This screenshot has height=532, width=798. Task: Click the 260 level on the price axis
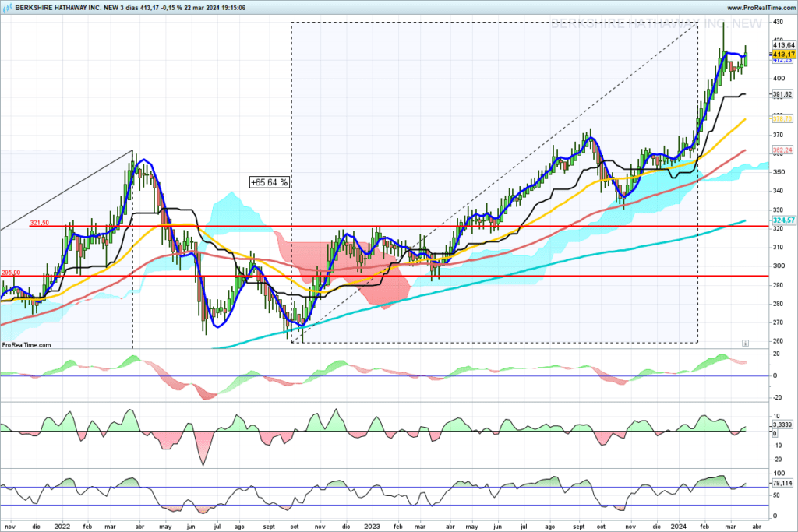coord(779,340)
